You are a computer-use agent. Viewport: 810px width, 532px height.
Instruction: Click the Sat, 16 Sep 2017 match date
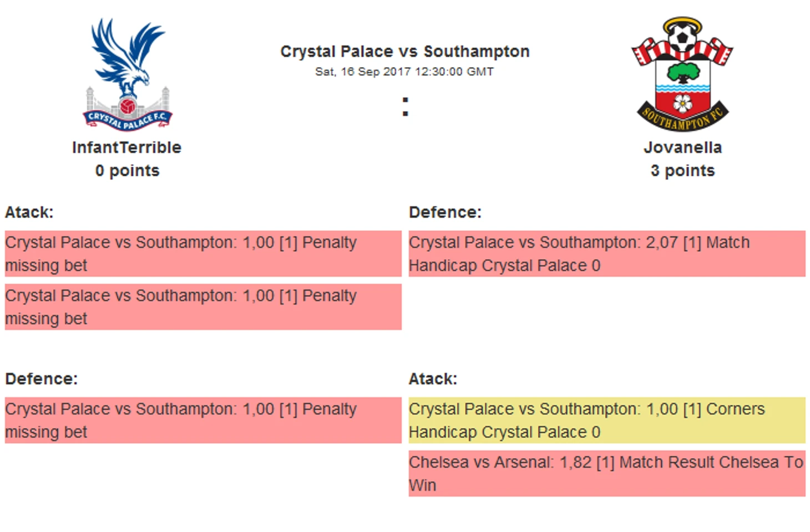404,72
